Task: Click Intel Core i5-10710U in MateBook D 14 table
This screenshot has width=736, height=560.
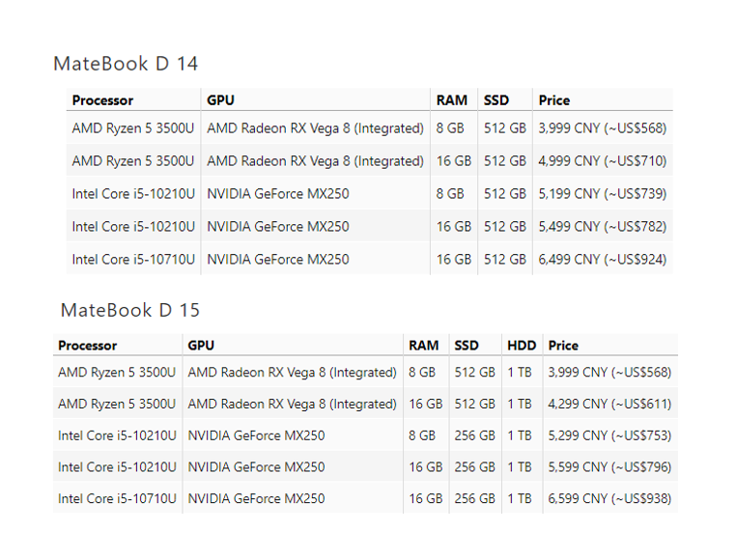Action: click(133, 260)
